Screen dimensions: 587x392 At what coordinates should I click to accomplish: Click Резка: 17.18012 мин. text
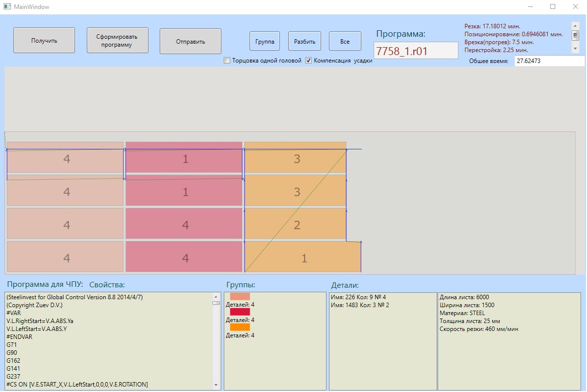492,26
